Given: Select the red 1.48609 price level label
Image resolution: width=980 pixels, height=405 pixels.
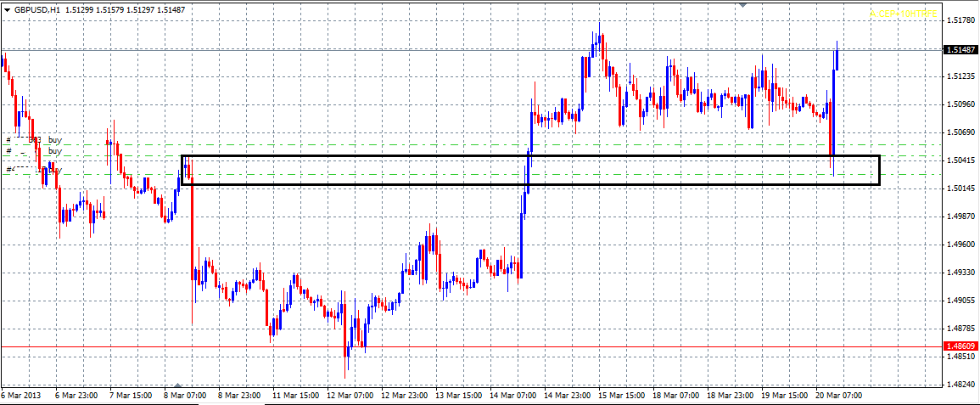Looking at the screenshot, I should [960, 346].
